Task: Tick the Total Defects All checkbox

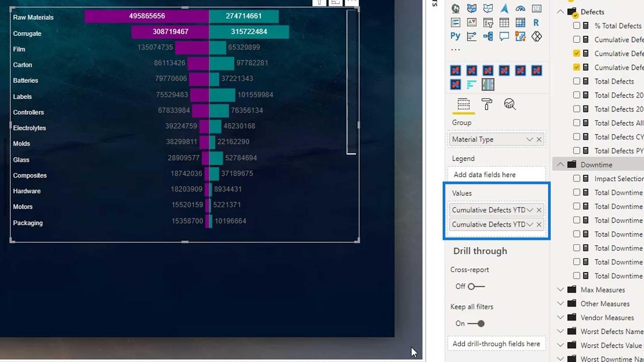Action: coord(576,123)
